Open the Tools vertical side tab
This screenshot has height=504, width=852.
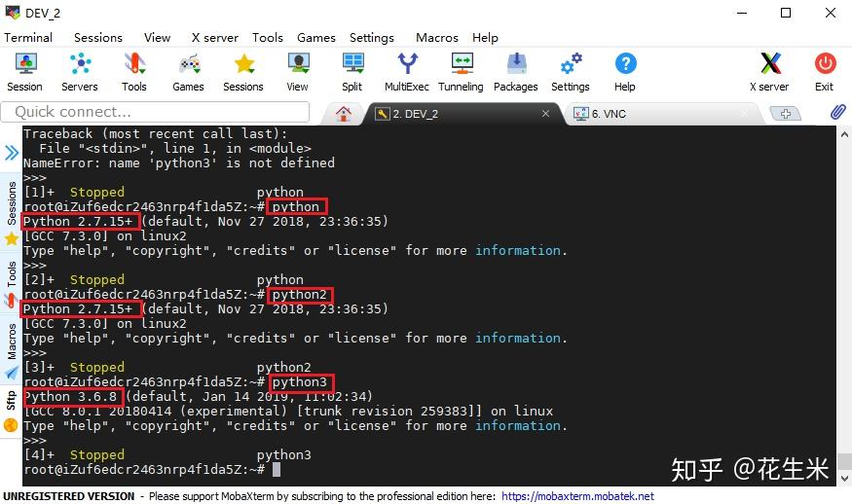[12, 282]
